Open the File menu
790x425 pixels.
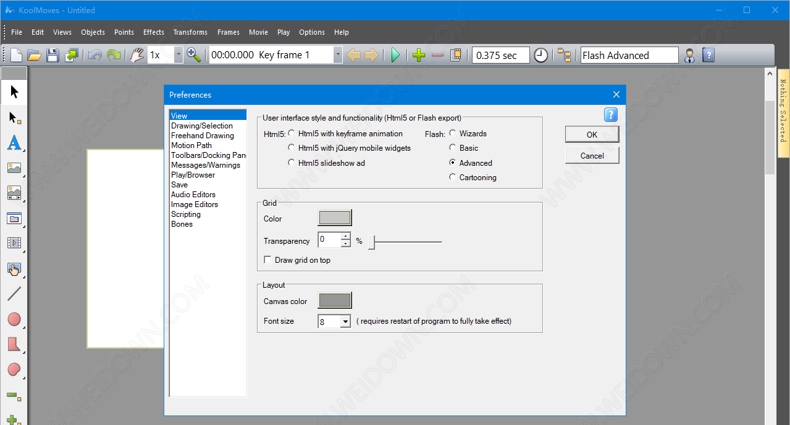pos(17,32)
